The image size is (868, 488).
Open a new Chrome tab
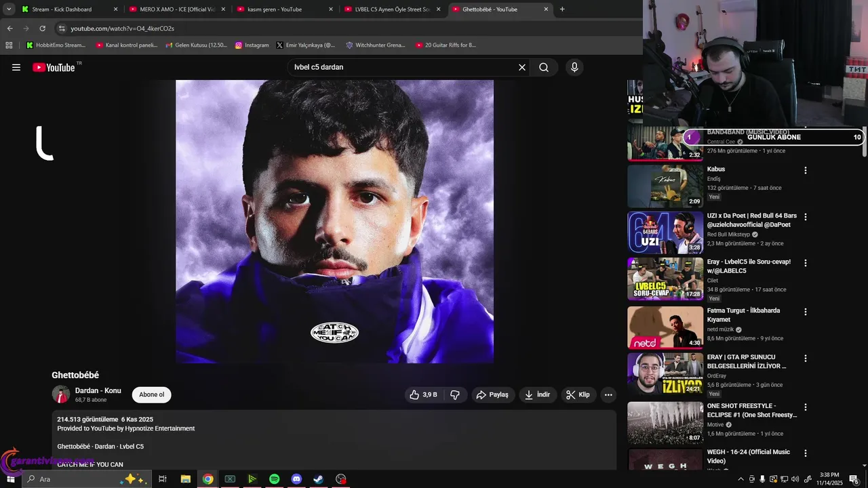562,9
